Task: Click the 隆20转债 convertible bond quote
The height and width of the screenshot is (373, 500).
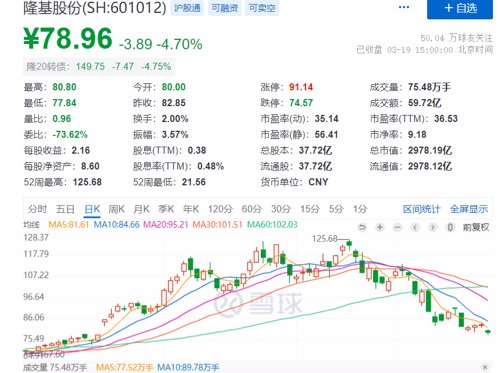Action: [x=99, y=66]
